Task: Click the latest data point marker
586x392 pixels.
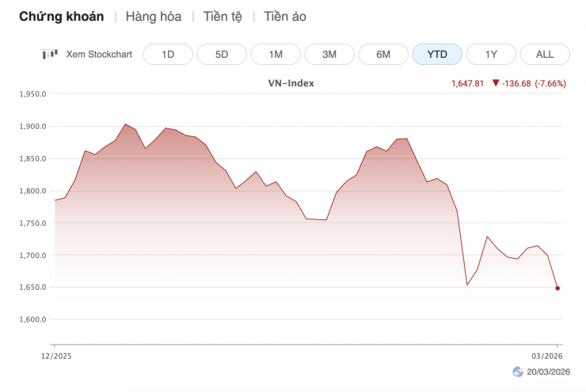Action: coord(557,288)
